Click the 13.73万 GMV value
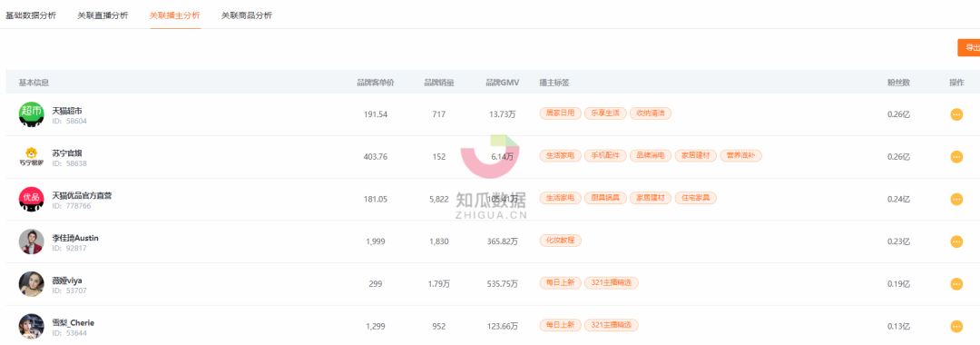The image size is (980, 345). (x=503, y=114)
